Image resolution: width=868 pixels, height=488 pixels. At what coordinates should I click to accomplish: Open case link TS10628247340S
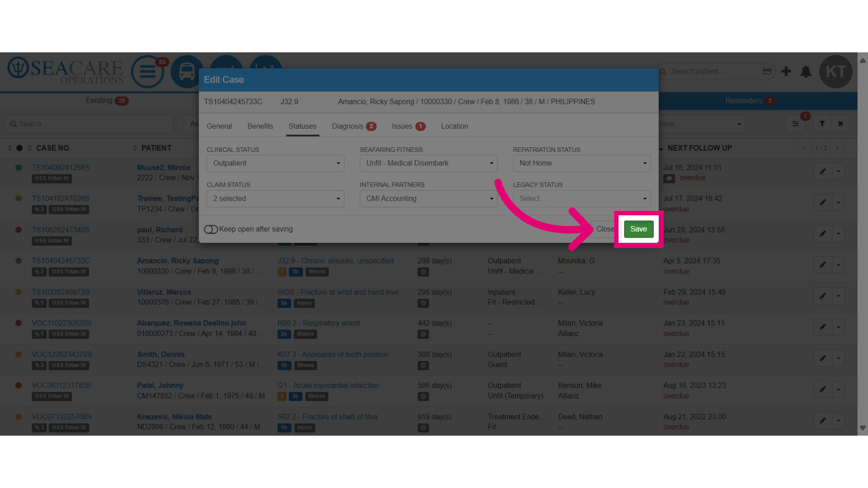point(61,230)
